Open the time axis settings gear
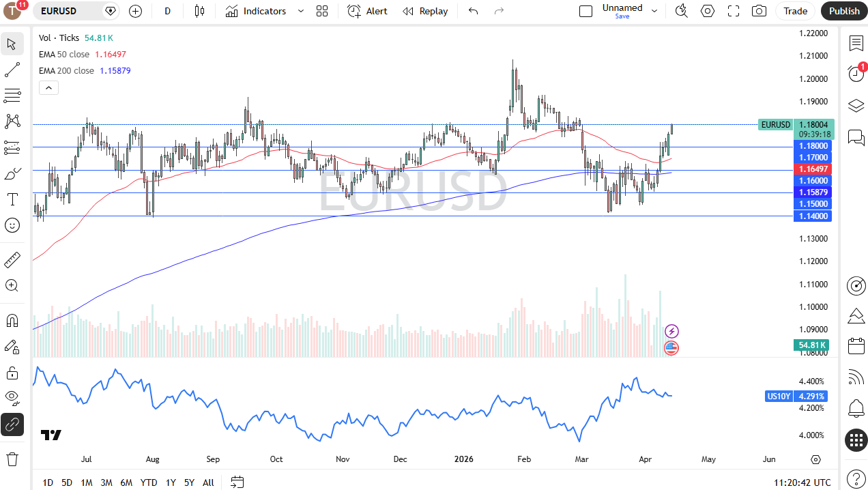This screenshot has width=868, height=490. click(x=815, y=459)
